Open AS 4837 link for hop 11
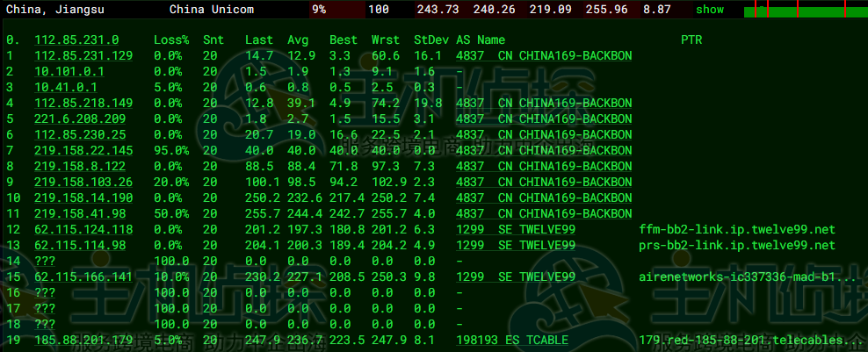868x352 pixels. (544, 213)
